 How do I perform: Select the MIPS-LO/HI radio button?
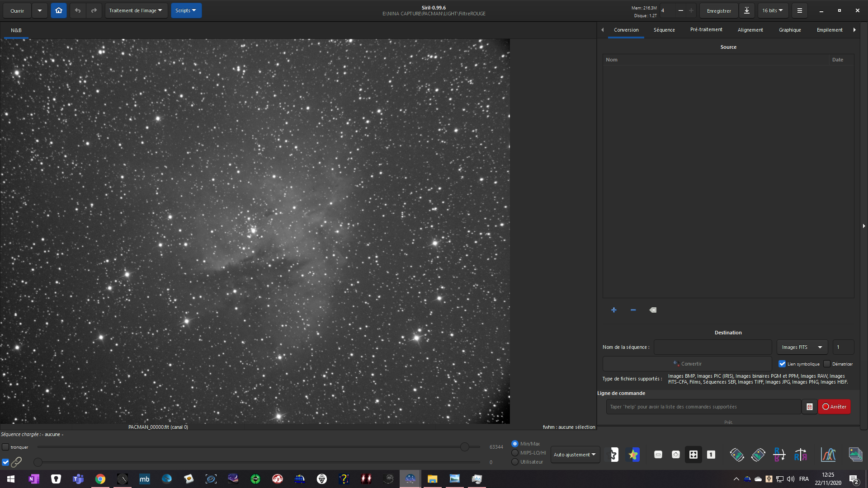click(515, 453)
